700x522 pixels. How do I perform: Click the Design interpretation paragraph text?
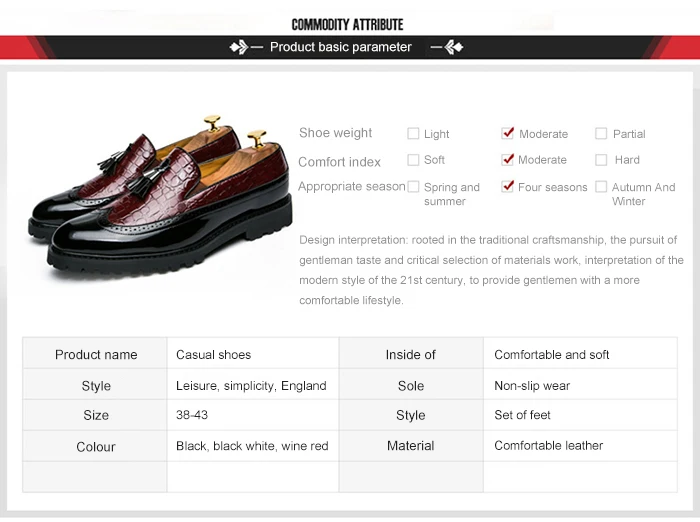(x=491, y=270)
